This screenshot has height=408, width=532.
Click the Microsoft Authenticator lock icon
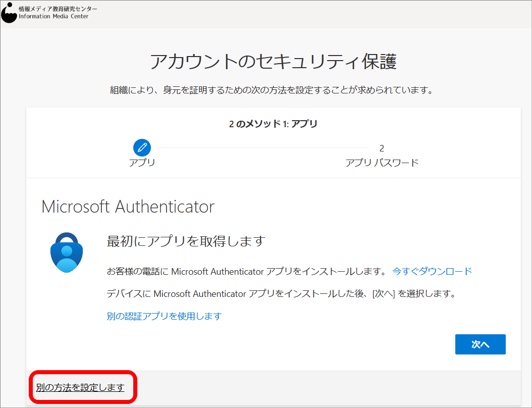[67, 252]
